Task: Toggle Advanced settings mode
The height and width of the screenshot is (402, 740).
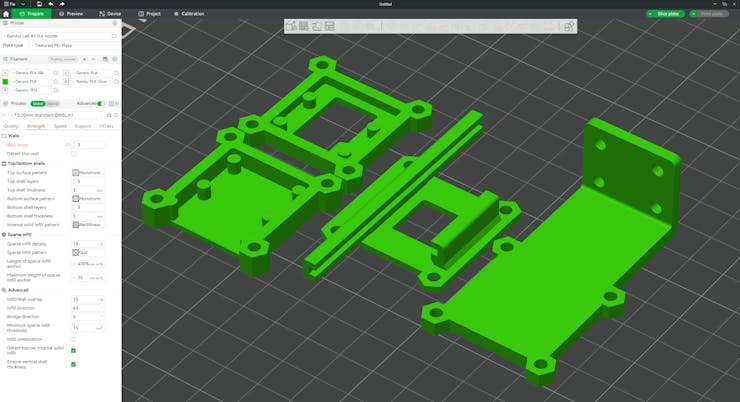Action: point(101,103)
